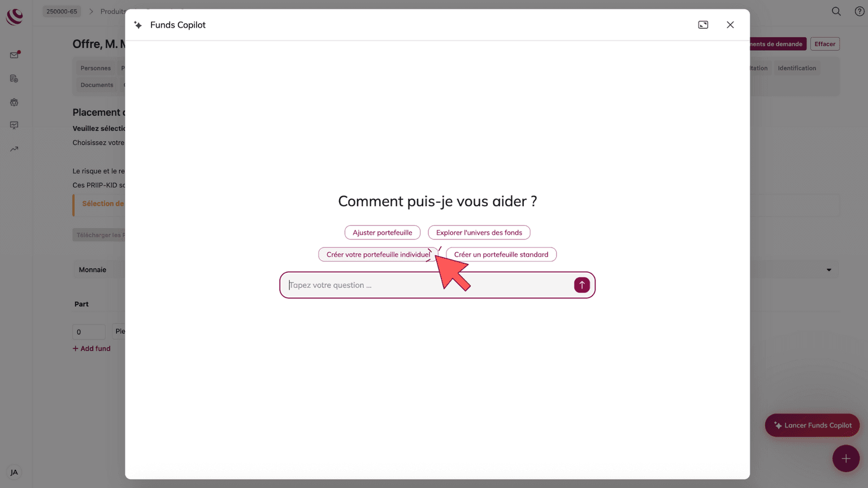Toggle the Funds Copilot fullscreen view icon
Screen dimensions: 868x488
[703, 25]
